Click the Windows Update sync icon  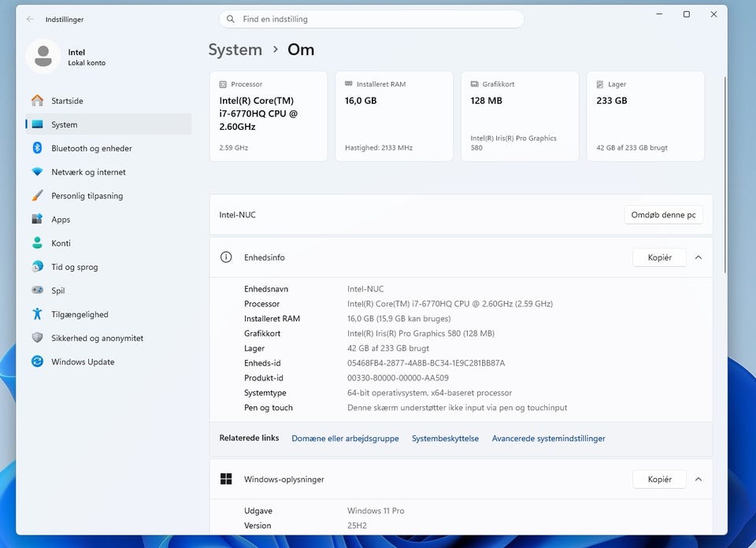point(37,361)
